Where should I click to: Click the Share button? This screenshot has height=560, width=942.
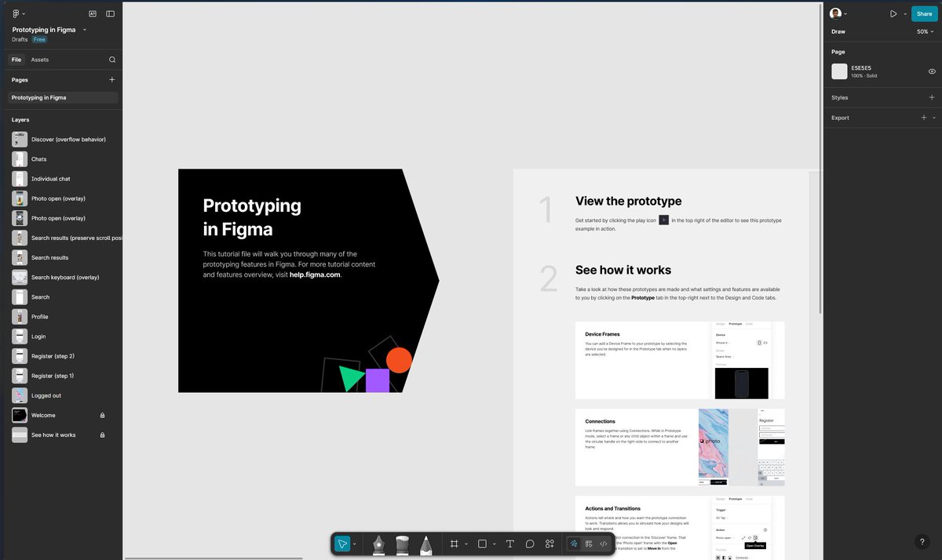click(924, 13)
